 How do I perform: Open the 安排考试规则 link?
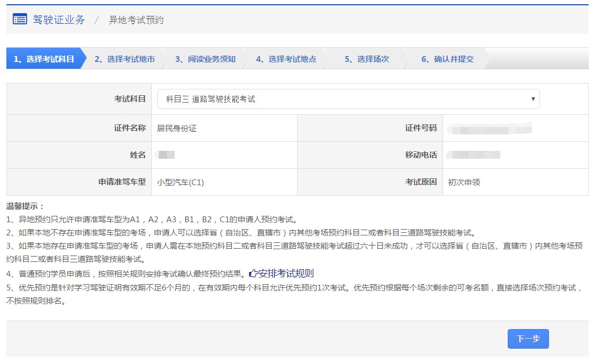pyautogui.click(x=286, y=273)
